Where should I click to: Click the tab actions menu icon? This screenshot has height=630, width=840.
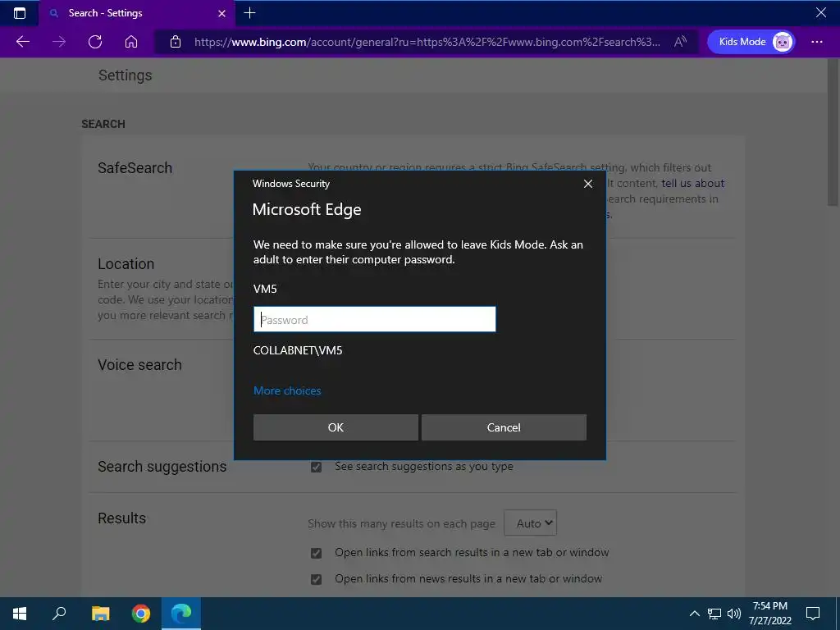(x=20, y=13)
